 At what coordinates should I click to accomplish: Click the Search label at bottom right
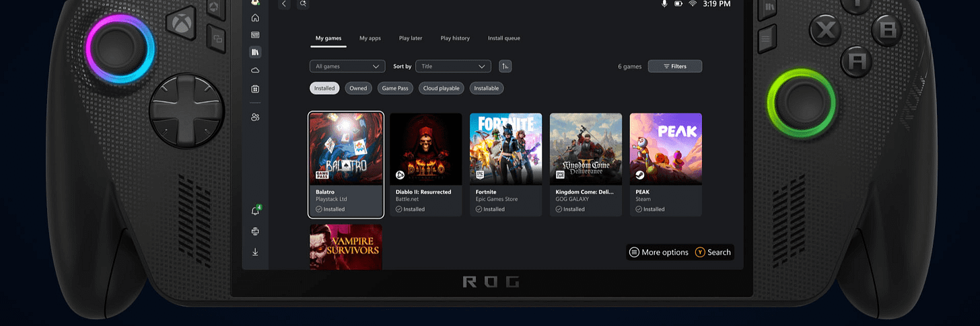[719, 252]
